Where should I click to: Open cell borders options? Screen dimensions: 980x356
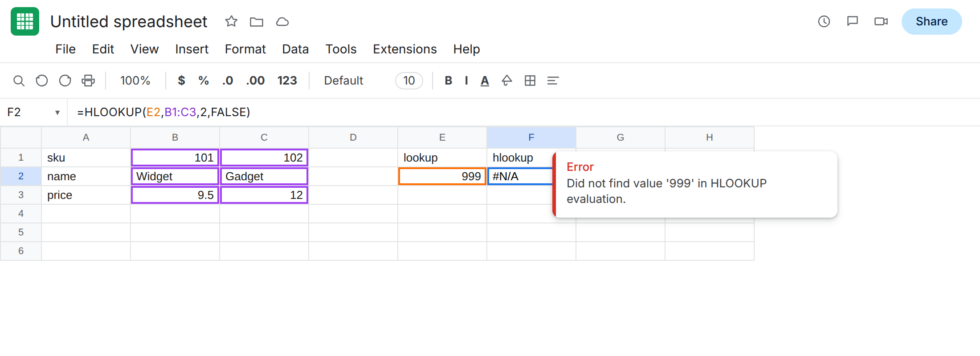[x=530, y=81]
